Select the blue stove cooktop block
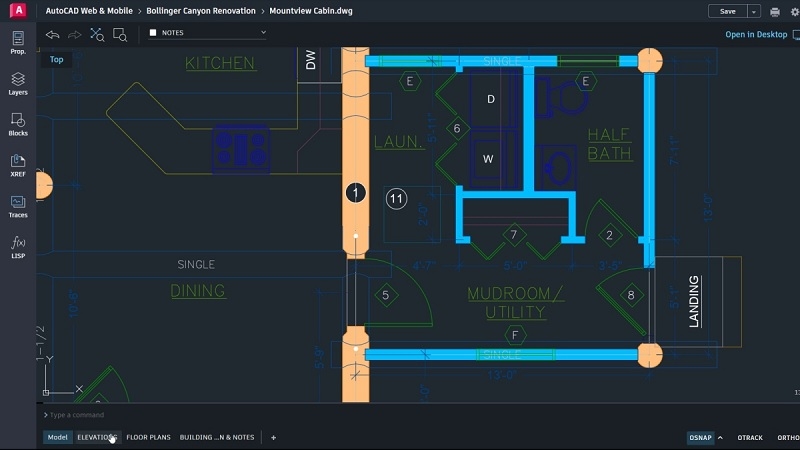Viewport: 800px width, 450px height. (x=240, y=149)
